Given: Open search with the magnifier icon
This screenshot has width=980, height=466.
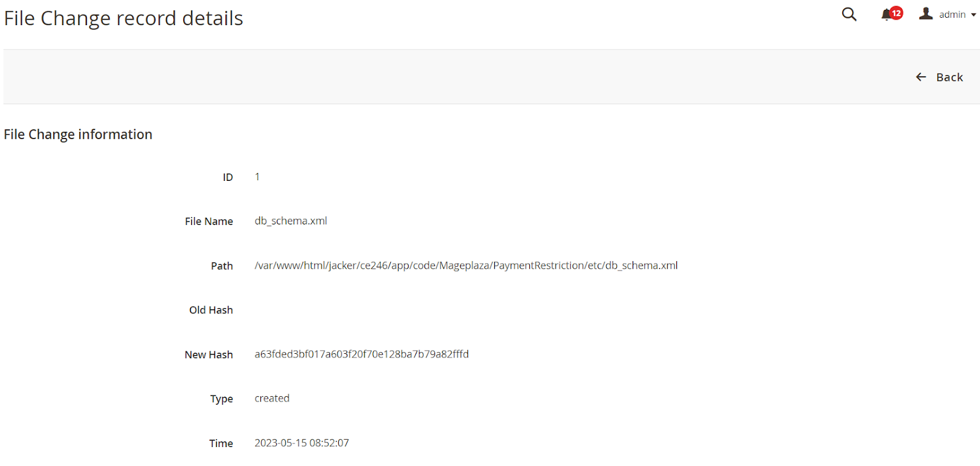Looking at the screenshot, I should pyautogui.click(x=849, y=14).
